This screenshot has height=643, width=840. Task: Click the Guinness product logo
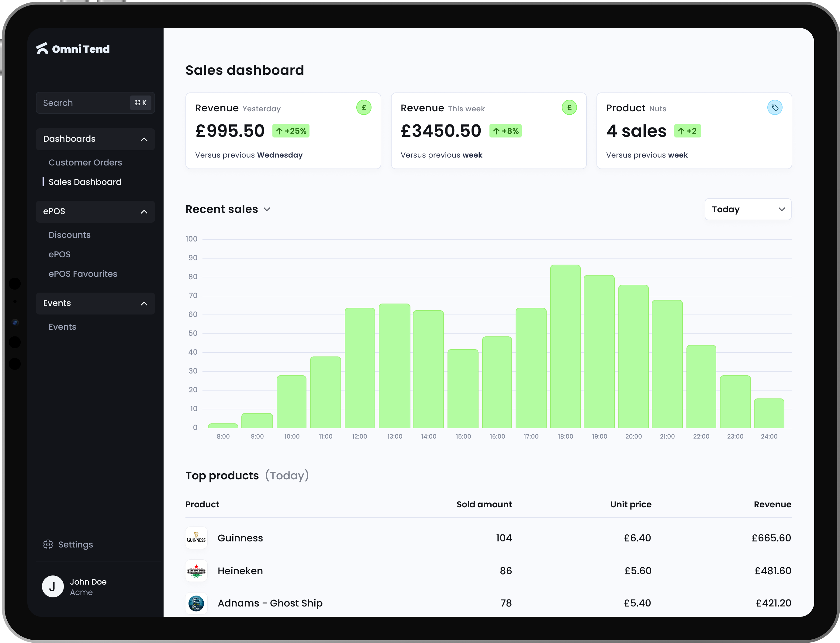196,538
